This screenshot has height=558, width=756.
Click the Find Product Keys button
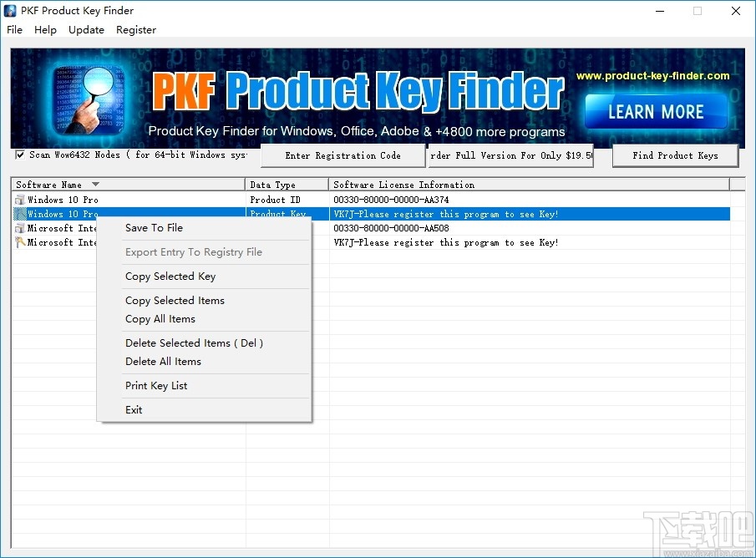point(675,155)
